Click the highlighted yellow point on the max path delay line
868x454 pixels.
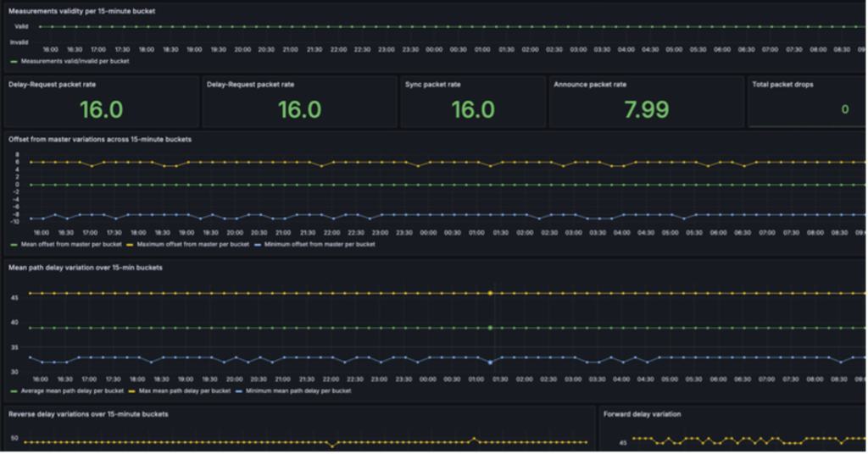[490, 293]
